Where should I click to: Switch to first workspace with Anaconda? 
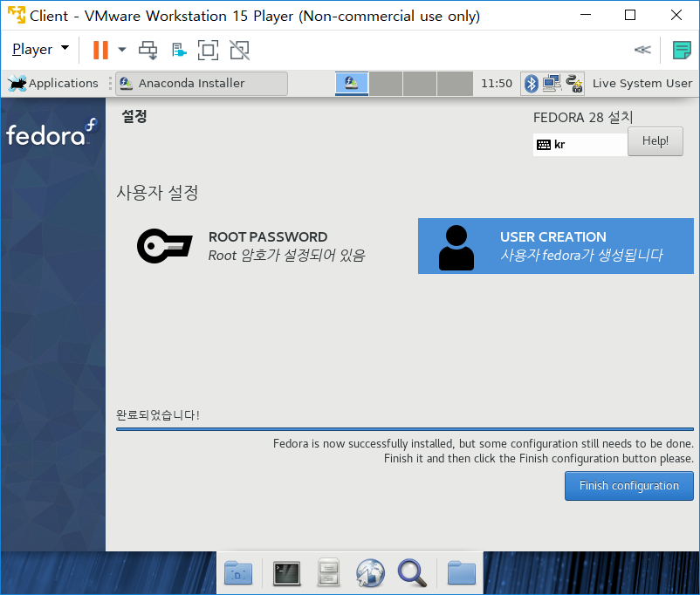[352, 84]
